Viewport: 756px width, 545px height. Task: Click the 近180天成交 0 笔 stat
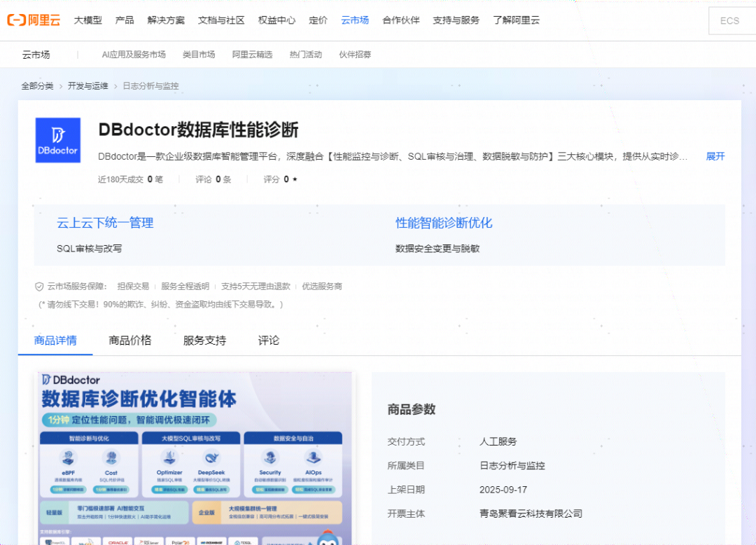(x=130, y=179)
